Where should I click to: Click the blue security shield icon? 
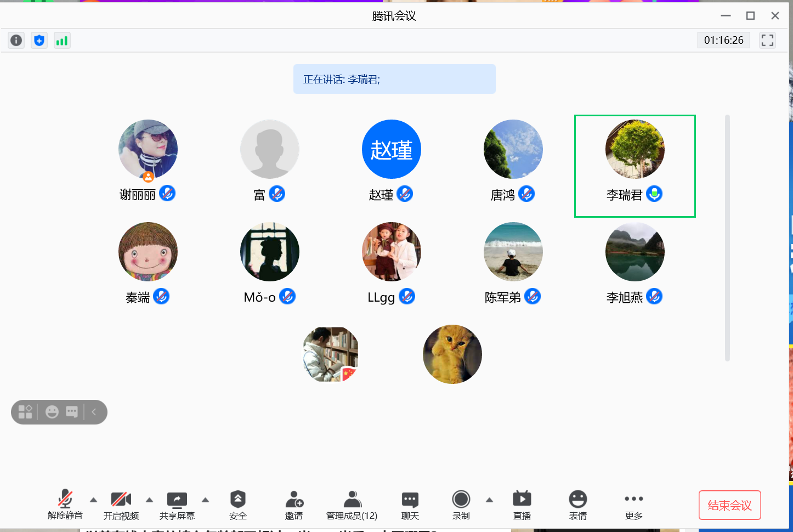coord(39,40)
